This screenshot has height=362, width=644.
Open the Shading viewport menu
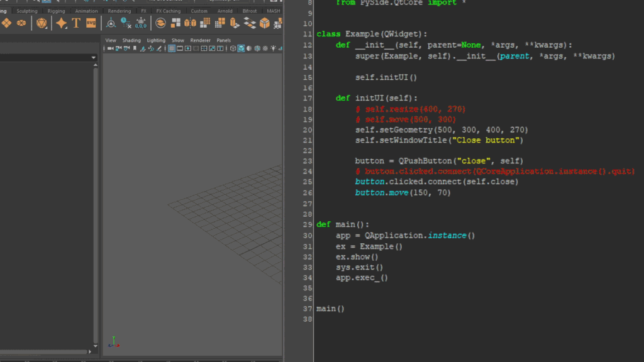click(x=131, y=40)
